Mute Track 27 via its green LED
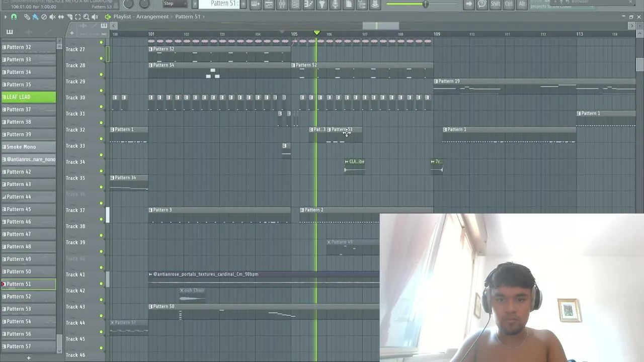The width and height of the screenshot is (644, 362). (x=101, y=58)
